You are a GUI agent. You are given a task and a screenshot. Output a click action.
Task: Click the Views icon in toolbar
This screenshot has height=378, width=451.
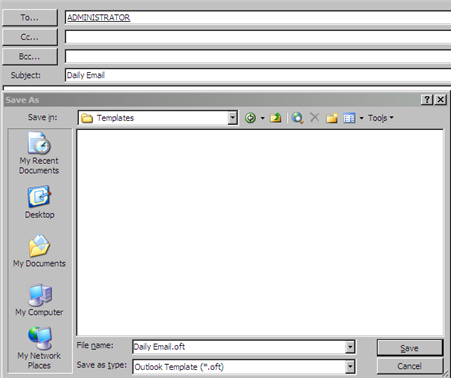point(349,118)
